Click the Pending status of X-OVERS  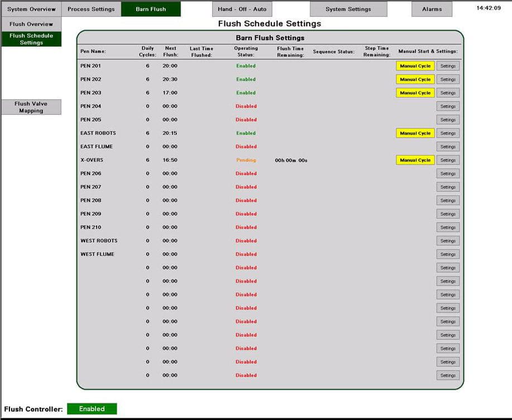246,160
